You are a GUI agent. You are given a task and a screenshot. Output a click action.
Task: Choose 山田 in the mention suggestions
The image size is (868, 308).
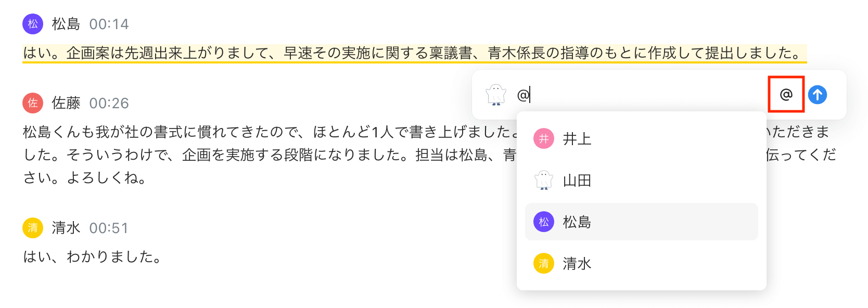pyautogui.click(x=578, y=180)
